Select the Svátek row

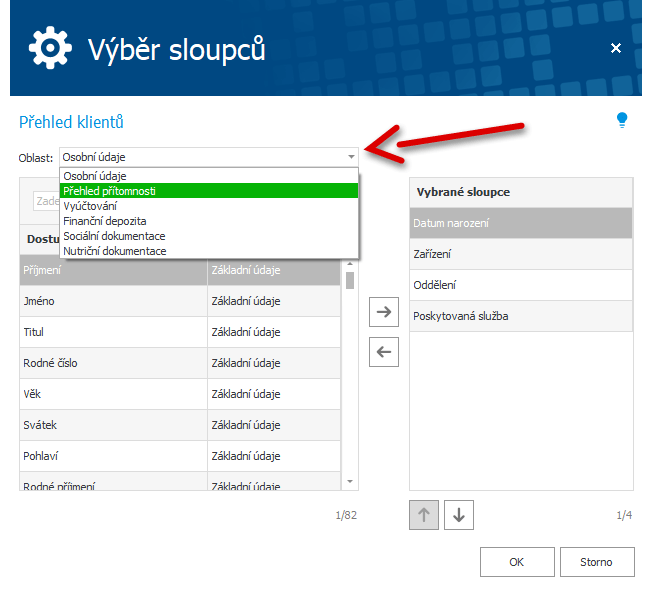point(180,425)
